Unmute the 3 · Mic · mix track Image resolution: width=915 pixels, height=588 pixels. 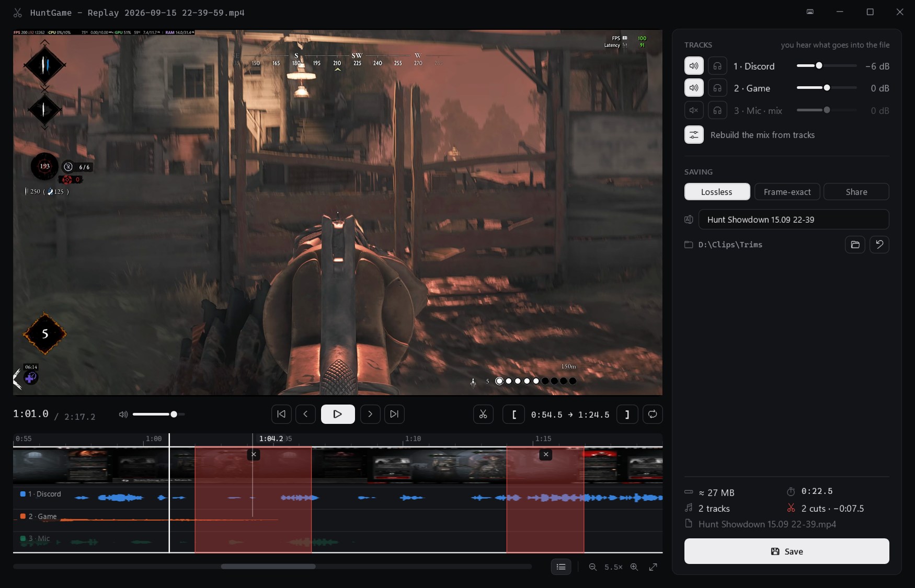tap(694, 110)
